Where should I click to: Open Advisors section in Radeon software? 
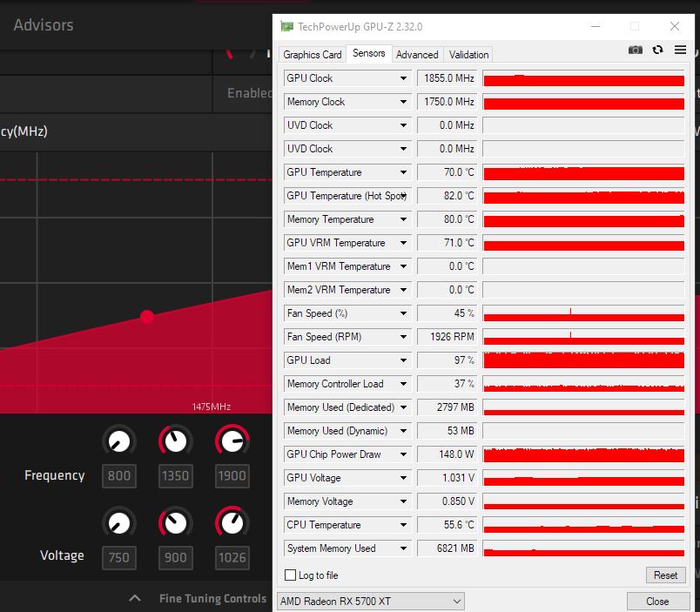[x=44, y=25]
